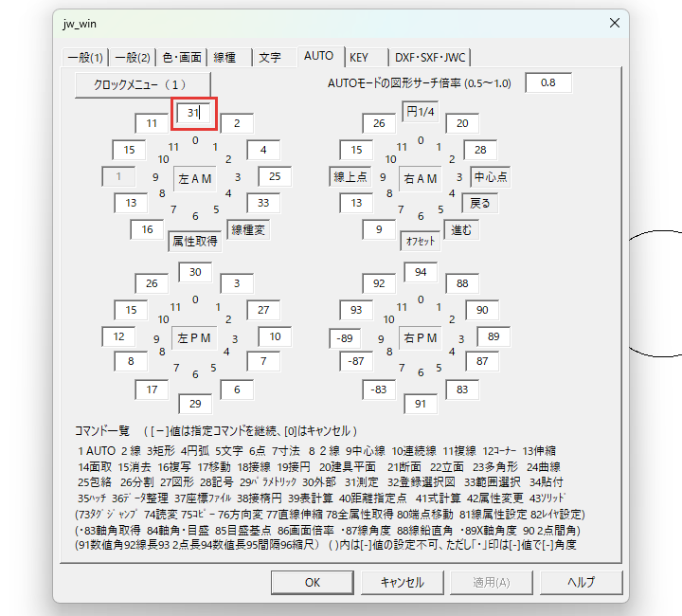Click the 右PM field showing 91
Screen dimensions: 682x616
click(421, 404)
